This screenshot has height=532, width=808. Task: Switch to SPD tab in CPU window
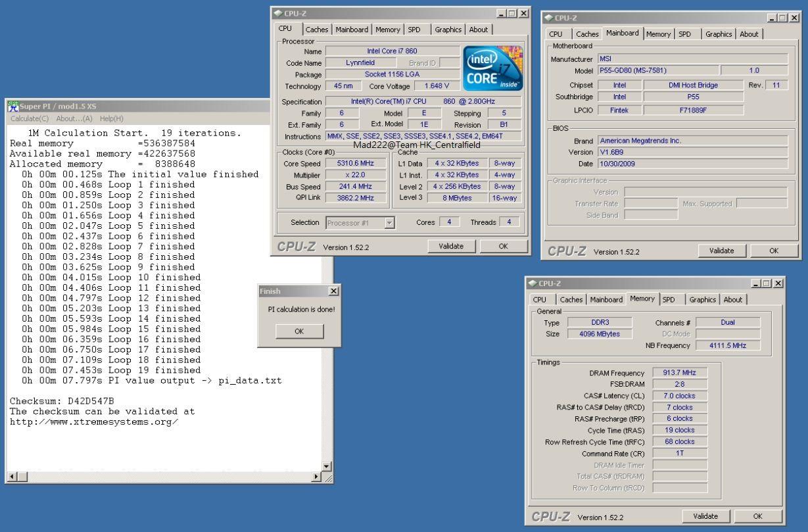point(416,30)
